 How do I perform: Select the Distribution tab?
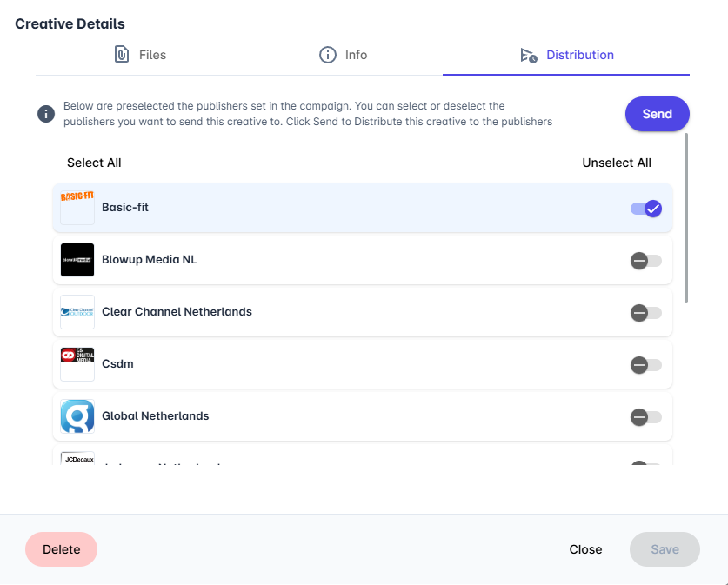coord(566,55)
